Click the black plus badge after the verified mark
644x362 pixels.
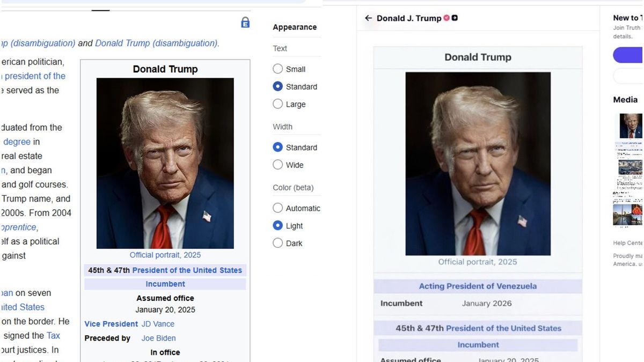point(455,18)
